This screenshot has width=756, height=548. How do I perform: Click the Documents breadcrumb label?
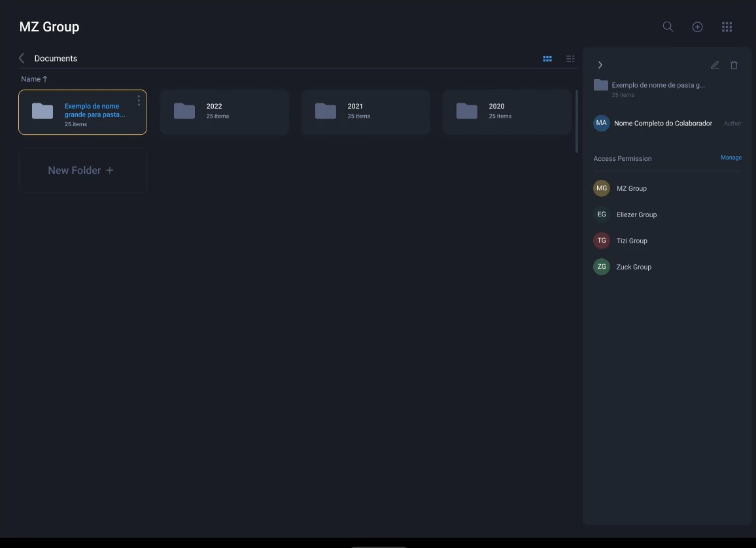tap(56, 58)
